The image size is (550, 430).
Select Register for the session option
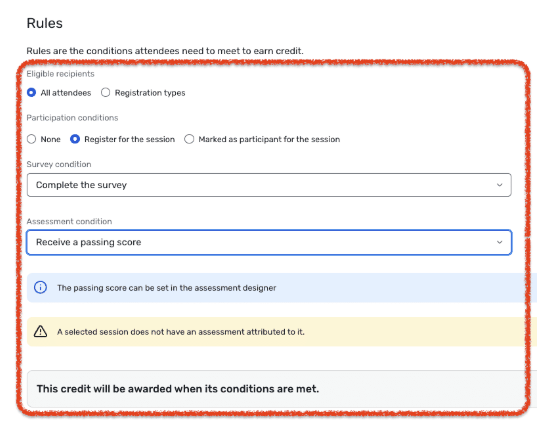[75, 139]
